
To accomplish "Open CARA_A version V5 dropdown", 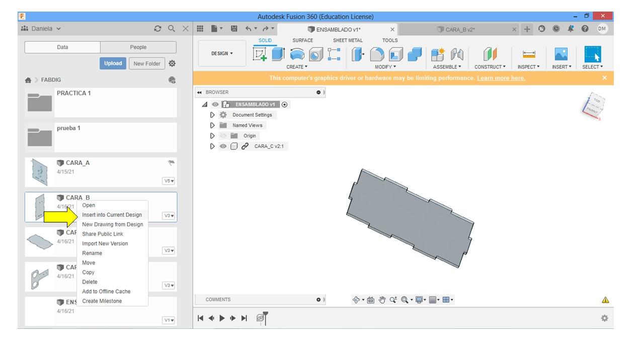I will [169, 181].
